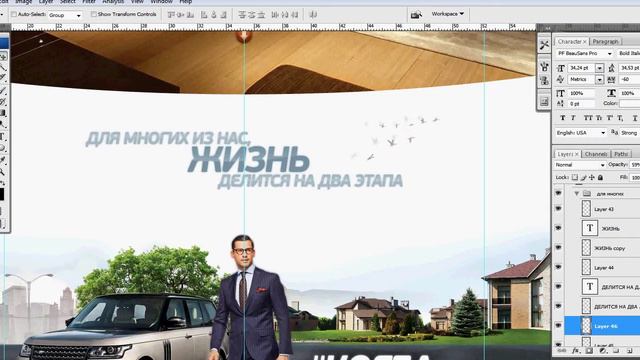Open Normal blend mode dropdown
The height and width of the screenshot is (360, 640).
tap(580, 165)
